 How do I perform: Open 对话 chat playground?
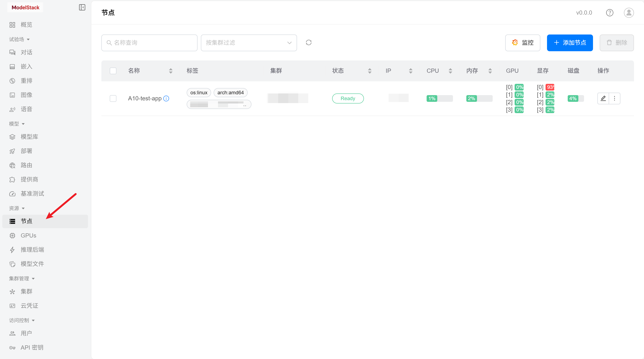coord(45,52)
